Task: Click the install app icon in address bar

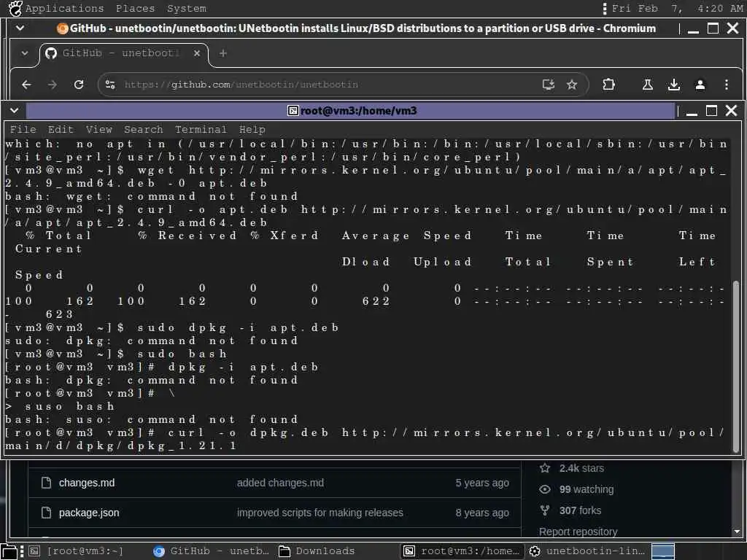Action: (x=549, y=85)
